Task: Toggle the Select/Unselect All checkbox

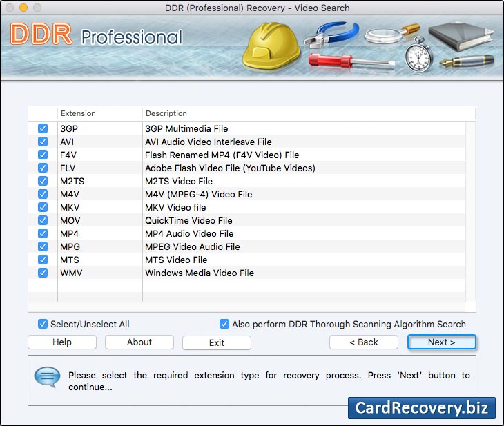Action: click(x=42, y=324)
